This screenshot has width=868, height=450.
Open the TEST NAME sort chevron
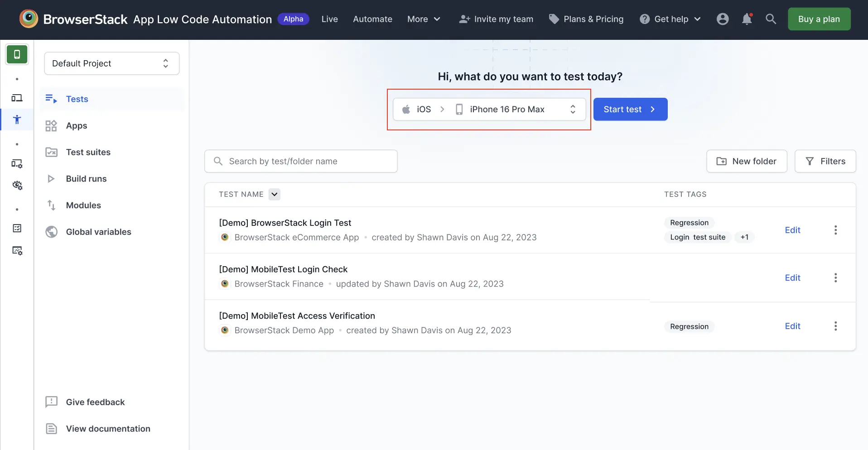pos(274,194)
